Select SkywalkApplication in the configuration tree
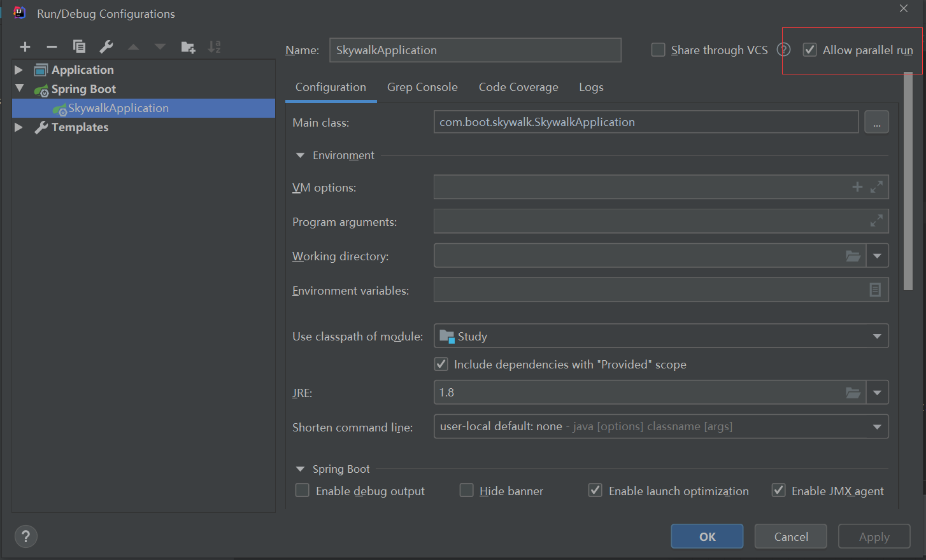Screen dimensions: 926x560 point(144,108)
